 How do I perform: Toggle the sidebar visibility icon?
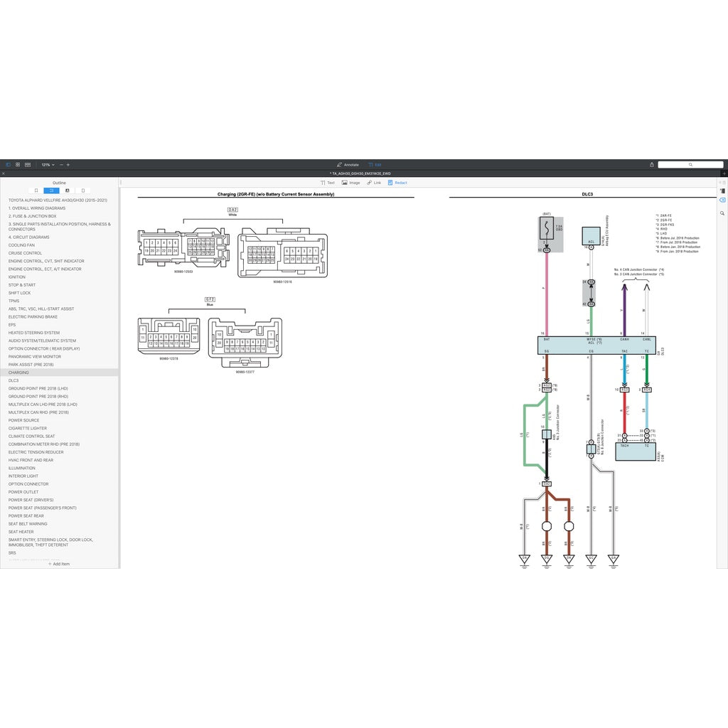(x=8, y=164)
